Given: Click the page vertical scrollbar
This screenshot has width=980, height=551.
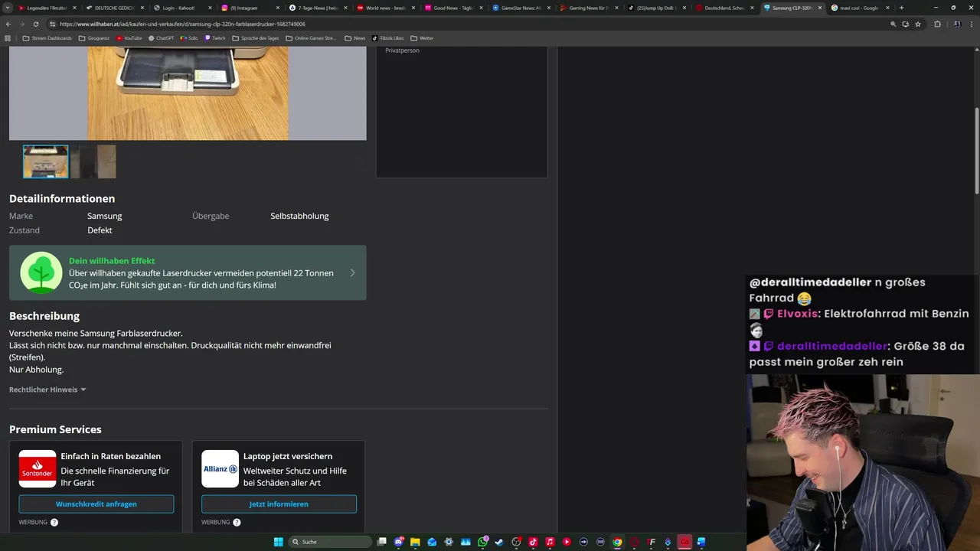Looking at the screenshot, I should (976, 149).
